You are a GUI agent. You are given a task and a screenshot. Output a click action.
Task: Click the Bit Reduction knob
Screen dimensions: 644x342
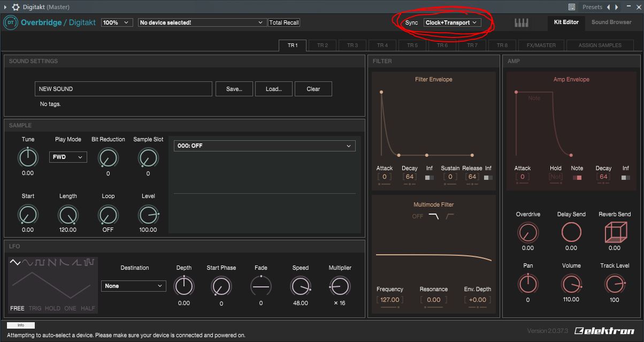(108, 157)
